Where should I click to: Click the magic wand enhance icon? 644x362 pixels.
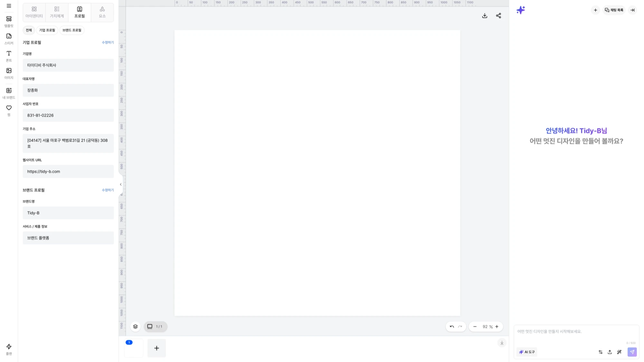620,352
